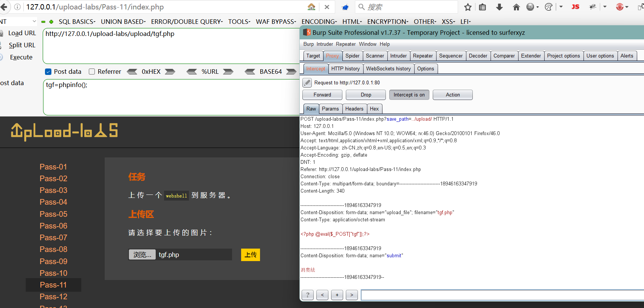The image size is (644, 308).
Task: Encode hex with right 0xHEX arrow
Action: click(170, 72)
